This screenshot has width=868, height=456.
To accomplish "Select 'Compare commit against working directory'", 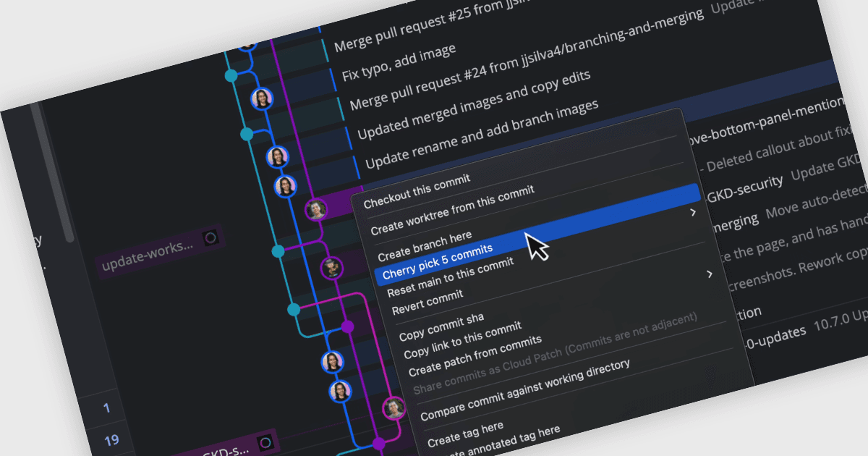I will click(524, 391).
